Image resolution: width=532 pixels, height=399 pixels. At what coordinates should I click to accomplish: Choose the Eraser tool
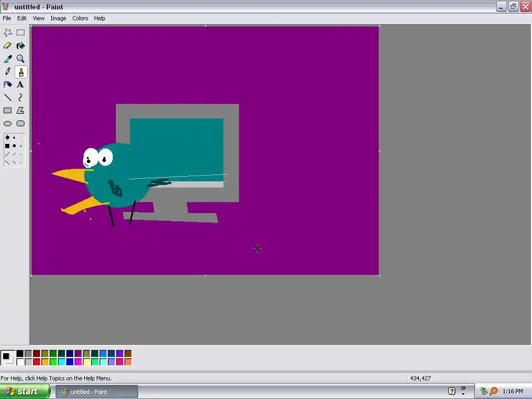pyautogui.click(x=7, y=46)
